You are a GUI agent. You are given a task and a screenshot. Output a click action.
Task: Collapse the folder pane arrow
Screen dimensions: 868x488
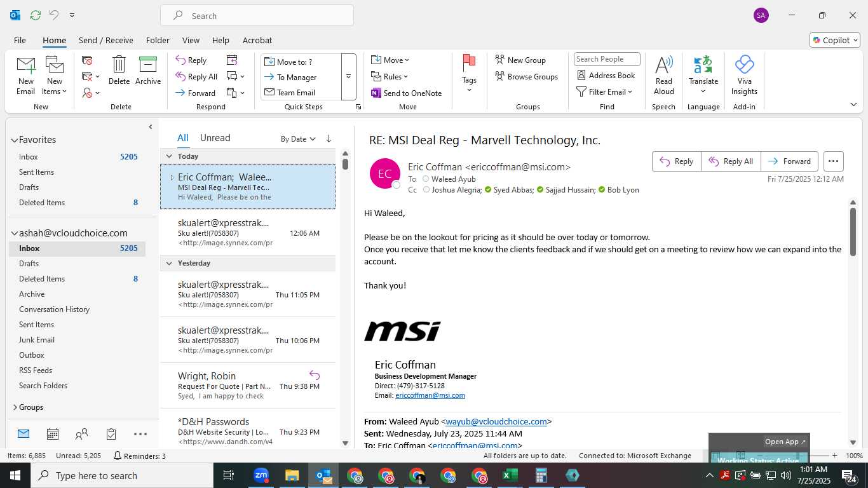151,127
